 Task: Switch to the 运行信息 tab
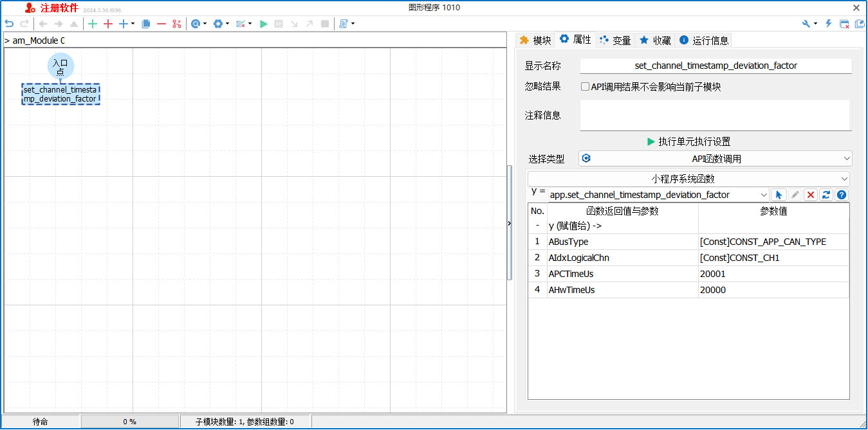704,40
